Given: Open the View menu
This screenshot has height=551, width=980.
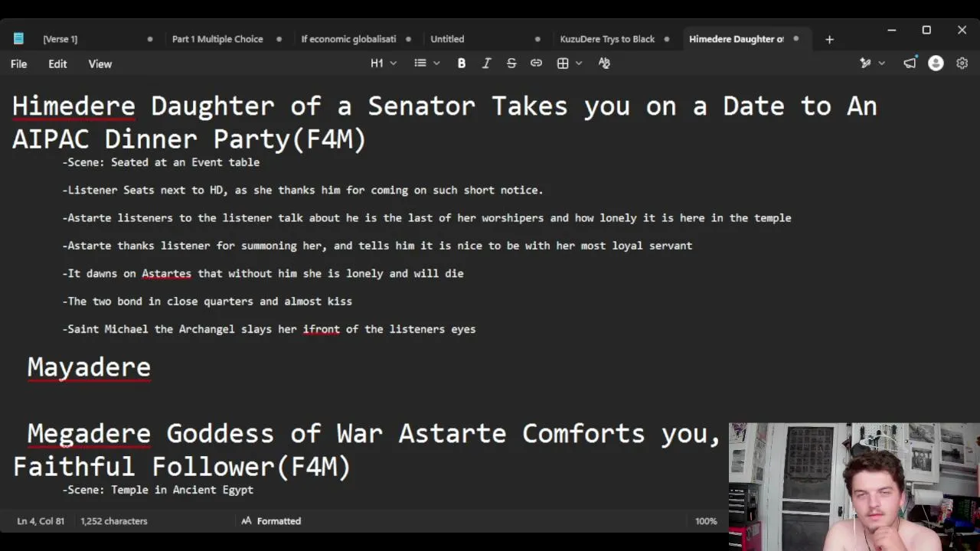Looking at the screenshot, I should pyautogui.click(x=100, y=64).
